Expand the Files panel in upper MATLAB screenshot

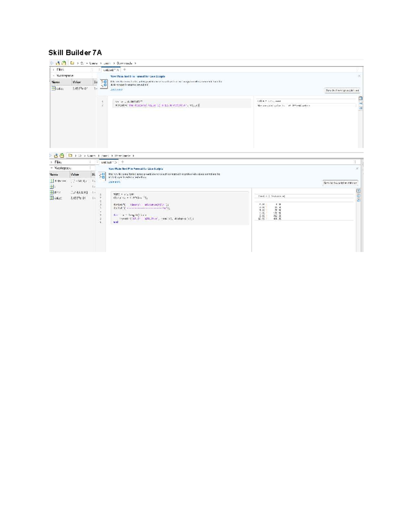coord(54,70)
